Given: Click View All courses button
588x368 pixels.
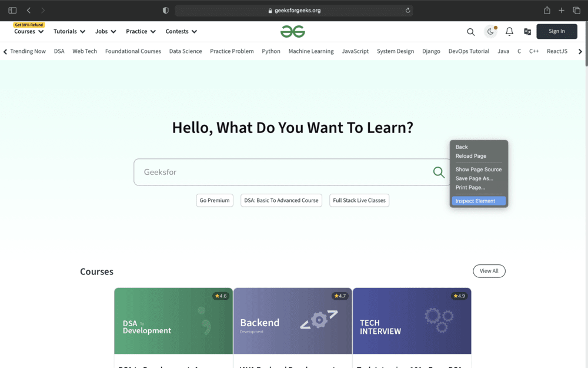Looking at the screenshot, I should [x=489, y=271].
